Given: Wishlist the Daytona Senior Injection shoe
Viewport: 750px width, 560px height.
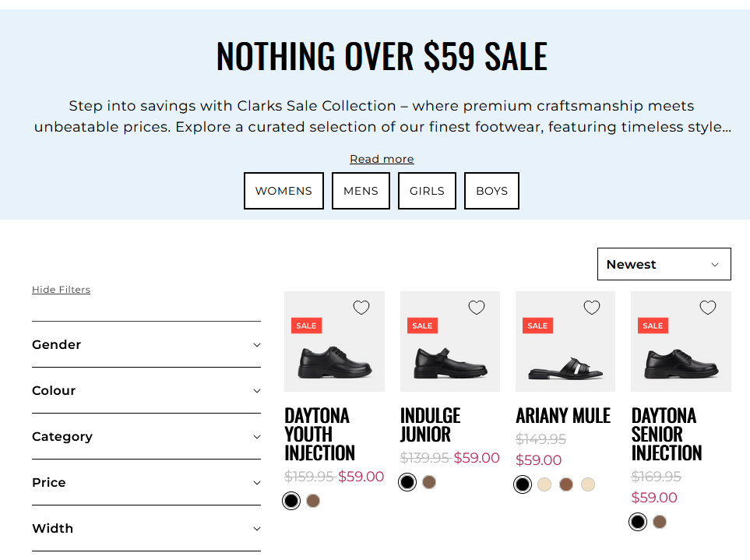Looking at the screenshot, I should point(707,308).
